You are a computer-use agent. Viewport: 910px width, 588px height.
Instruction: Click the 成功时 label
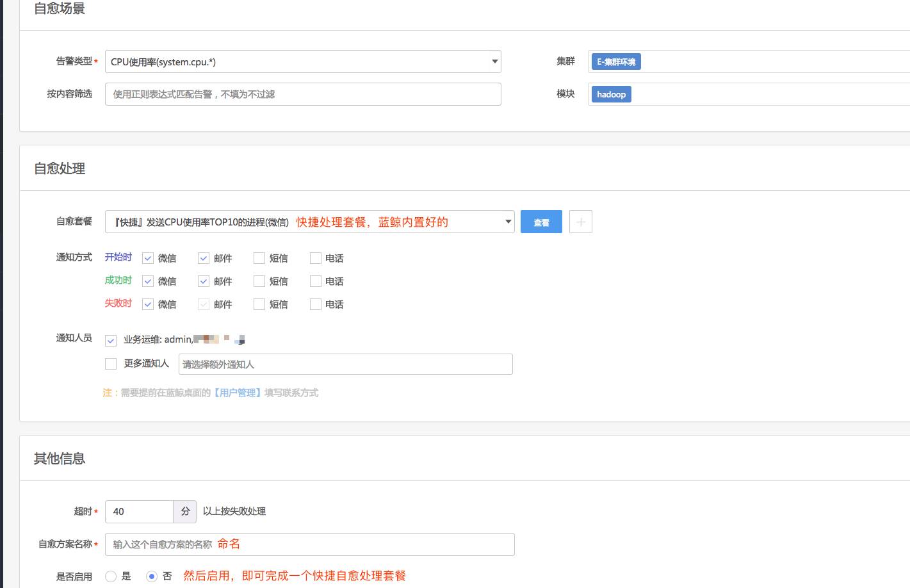[118, 280]
